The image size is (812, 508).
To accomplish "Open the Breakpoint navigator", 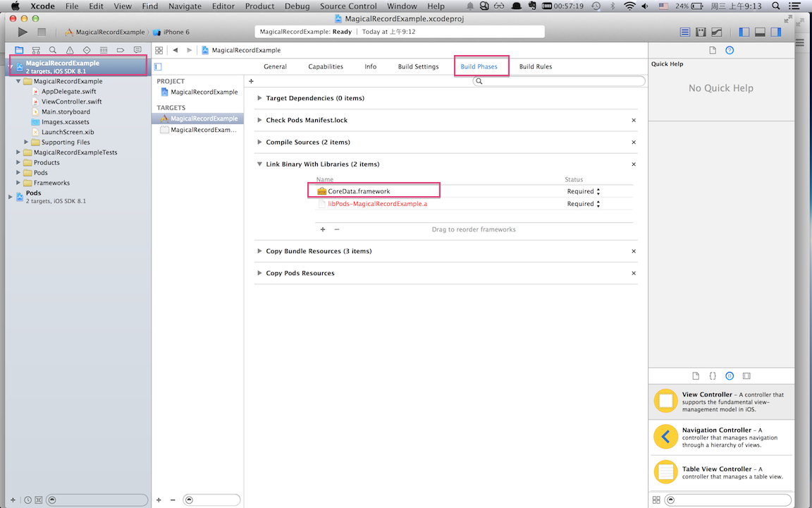I will 121,50.
